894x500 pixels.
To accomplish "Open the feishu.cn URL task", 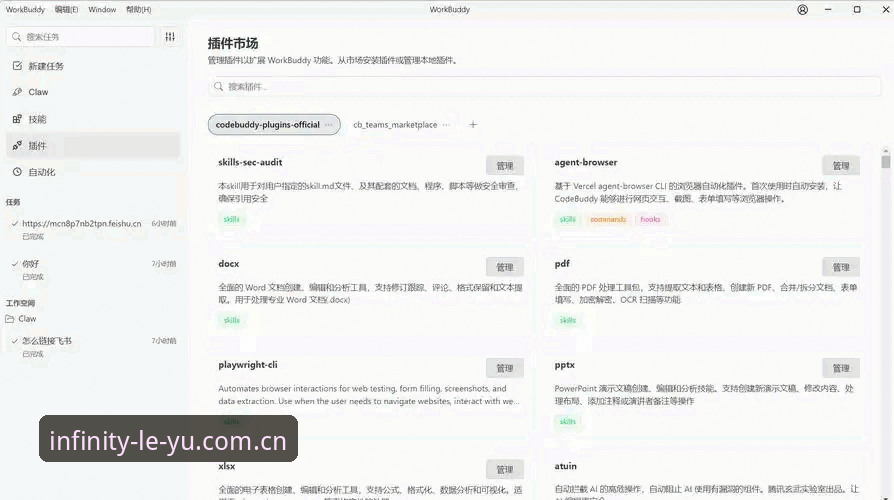I will [x=94, y=229].
